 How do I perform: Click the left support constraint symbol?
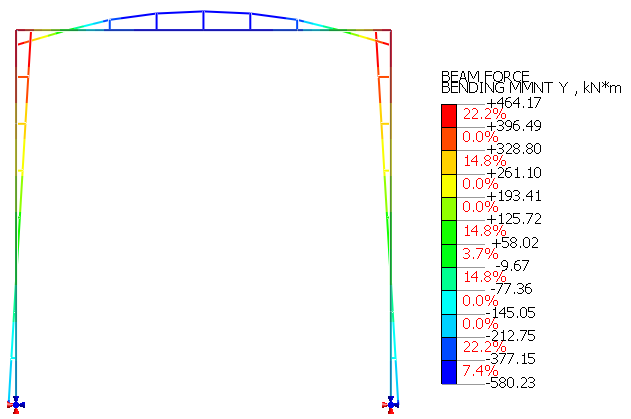[16, 405]
